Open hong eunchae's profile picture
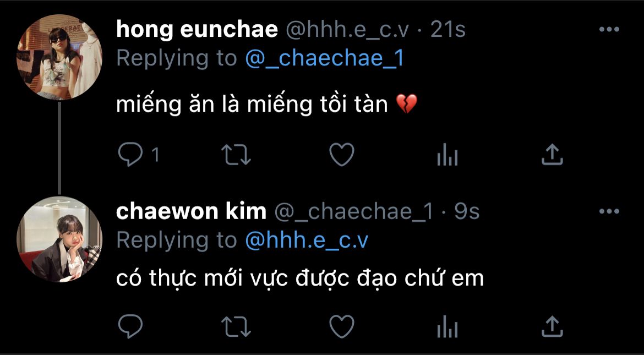The image size is (644, 355). [59, 57]
